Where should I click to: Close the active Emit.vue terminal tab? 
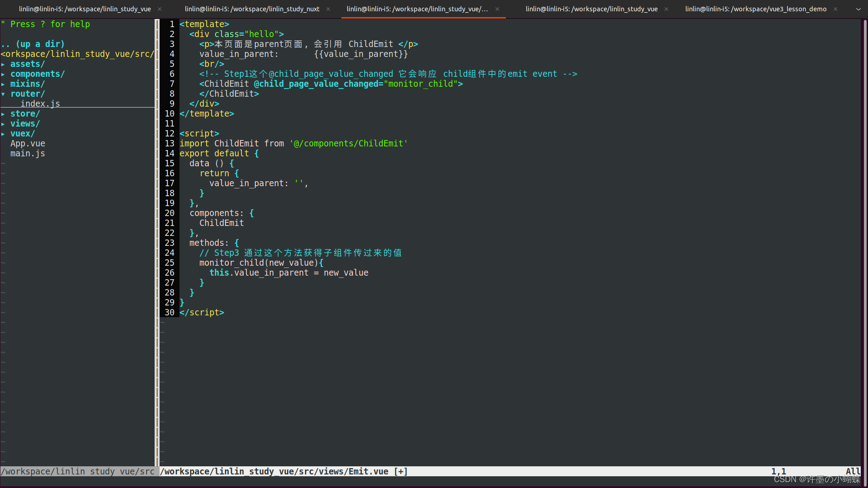tap(497, 9)
